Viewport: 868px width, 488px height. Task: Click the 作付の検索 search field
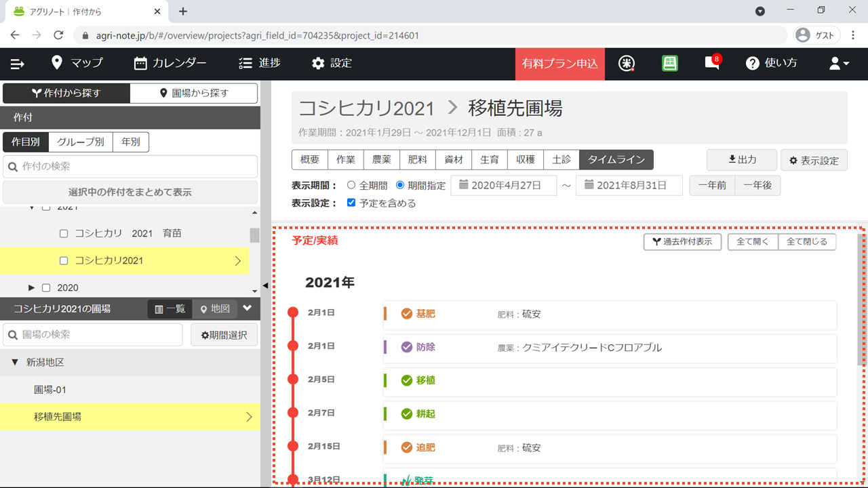[130, 166]
